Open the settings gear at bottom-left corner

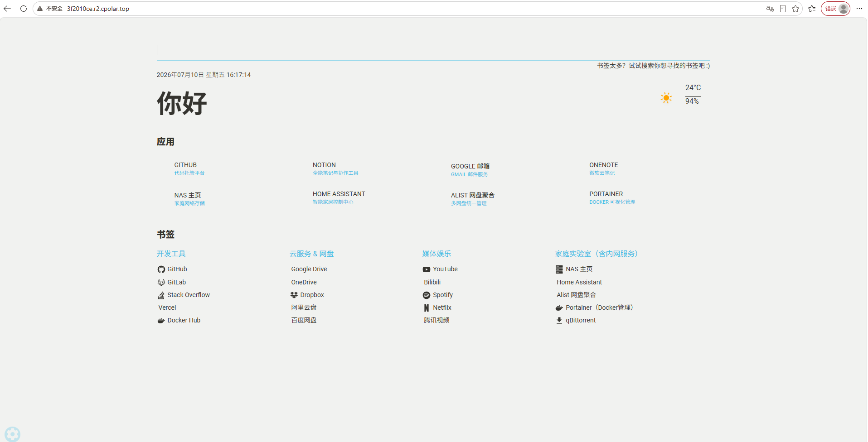click(12, 434)
